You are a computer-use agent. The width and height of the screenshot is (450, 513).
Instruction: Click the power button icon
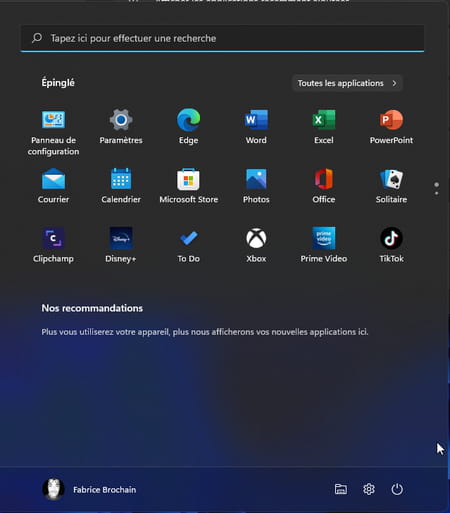pos(397,489)
